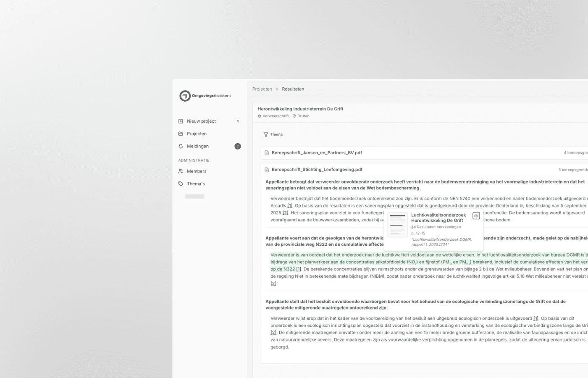The width and height of the screenshot is (588, 378).
Task: Select Resultaten in the breadcrumb
Action: pyautogui.click(x=293, y=89)
